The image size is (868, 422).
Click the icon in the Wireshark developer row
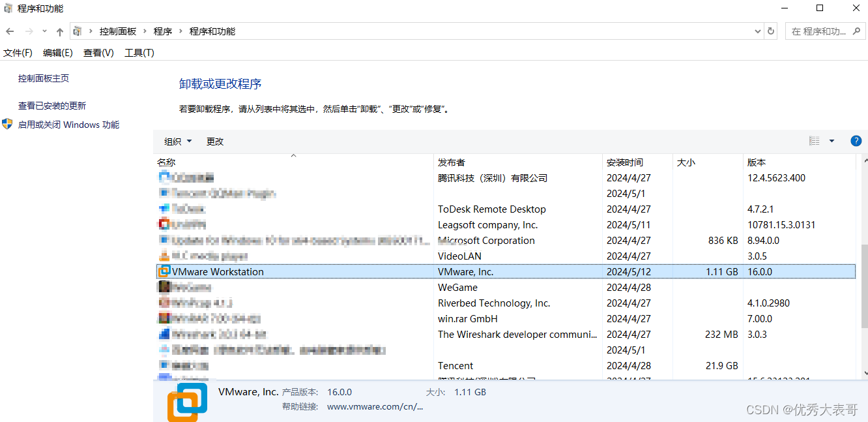[164, 334]
